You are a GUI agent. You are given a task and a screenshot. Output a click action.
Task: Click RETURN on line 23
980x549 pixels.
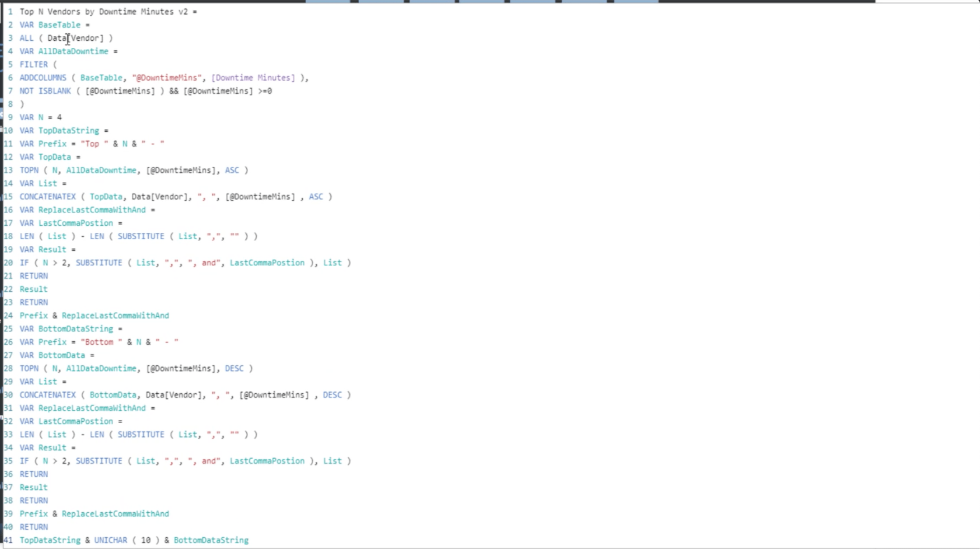[34, 303]
